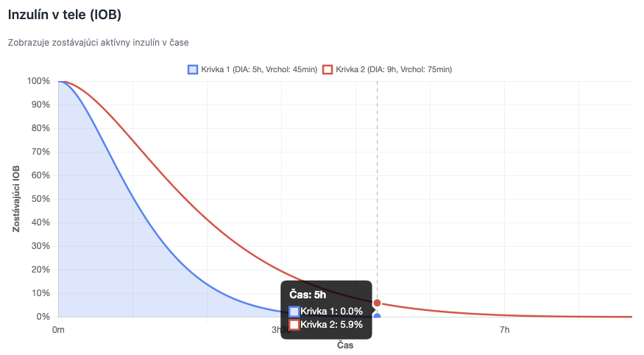The height and width of the screenshot is (355, 644).
Task: Click 'Krivka 1: 0.0%' tooltip text
Action: (331, 312)
